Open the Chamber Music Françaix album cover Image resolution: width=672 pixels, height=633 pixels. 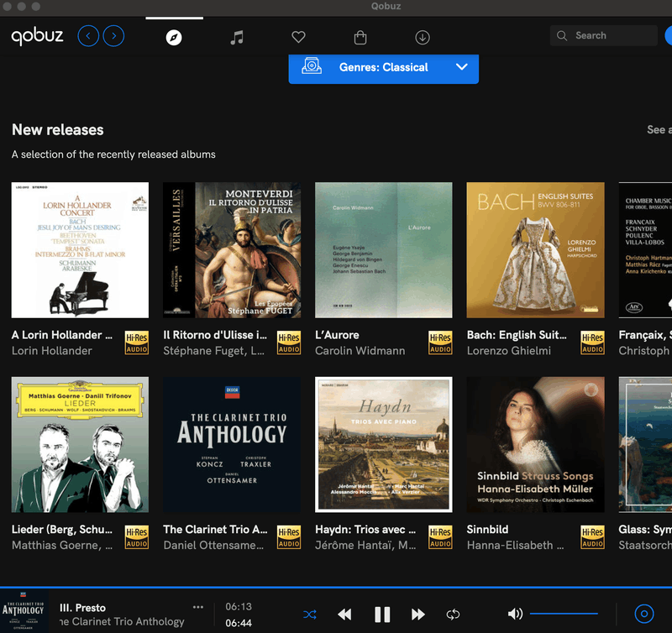pos(645,250)
